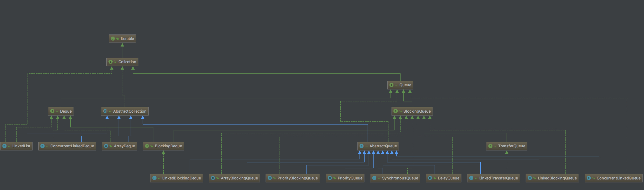Select the 'TransferQueue' label text
This screenshot has width=644, height=190.
[x=512, y=146]
